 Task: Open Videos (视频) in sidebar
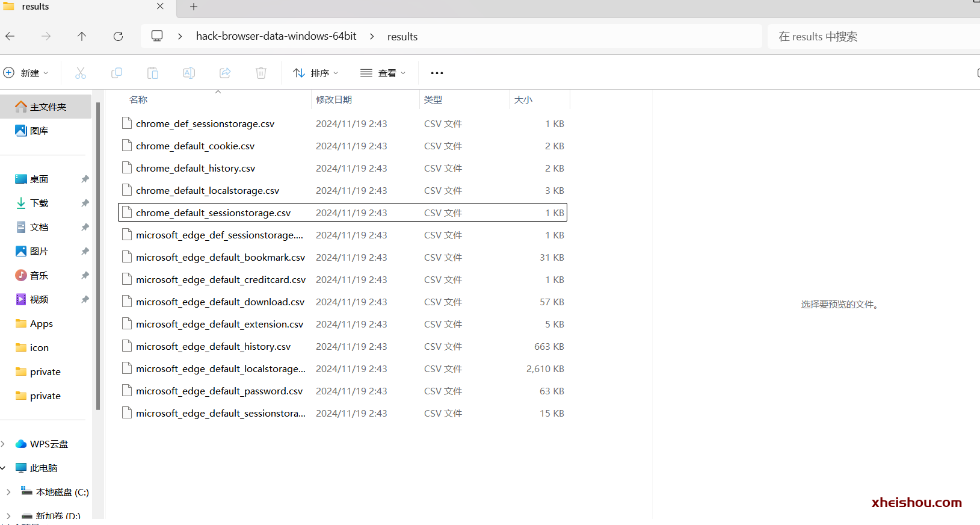[x=40, y=299]
